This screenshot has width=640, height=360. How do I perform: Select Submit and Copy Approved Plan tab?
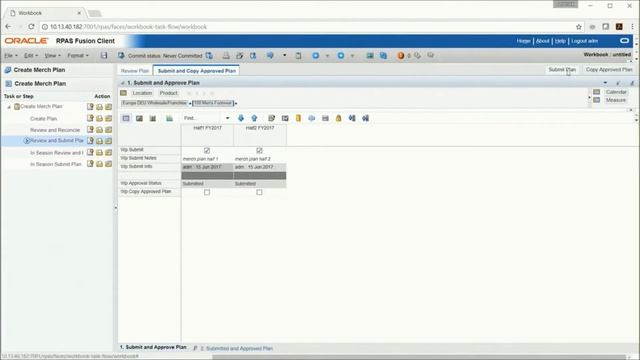click(197, 71)
